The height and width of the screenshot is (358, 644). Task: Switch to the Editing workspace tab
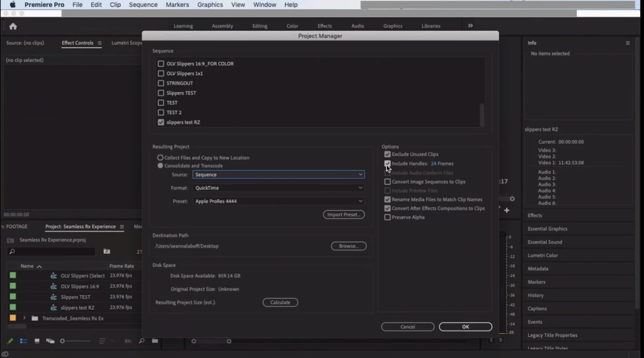pos(260,26)
